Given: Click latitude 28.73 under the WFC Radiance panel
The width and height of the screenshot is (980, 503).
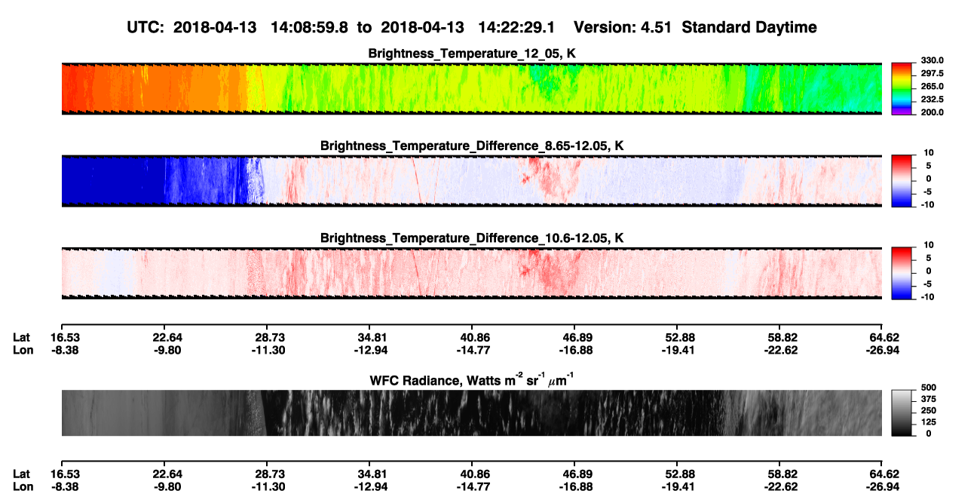Looking at the screenshot, I should pyautogui.click(x=269, y=474).
